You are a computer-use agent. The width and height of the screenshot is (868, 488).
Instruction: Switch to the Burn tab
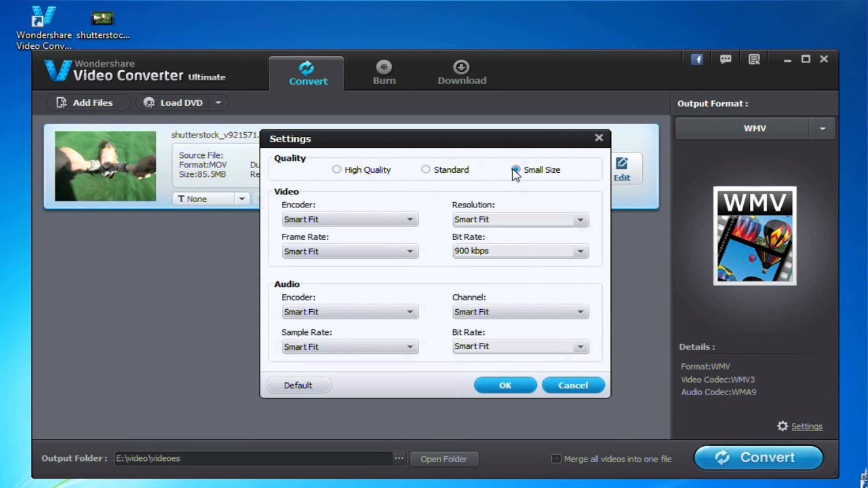pos(384,73)
